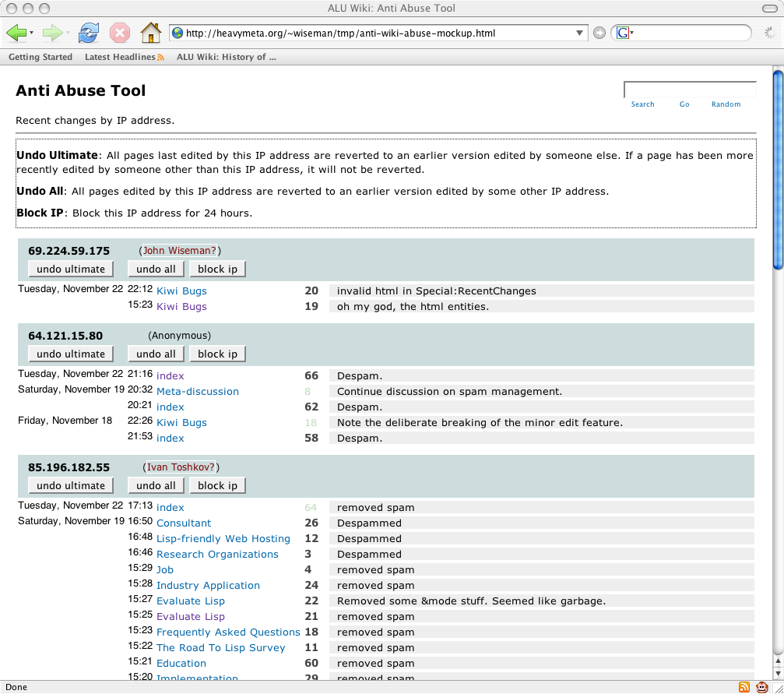Viewport: 784px width, 694px height.
Task: Open the Research Organizations link
Action: [217, 555]
